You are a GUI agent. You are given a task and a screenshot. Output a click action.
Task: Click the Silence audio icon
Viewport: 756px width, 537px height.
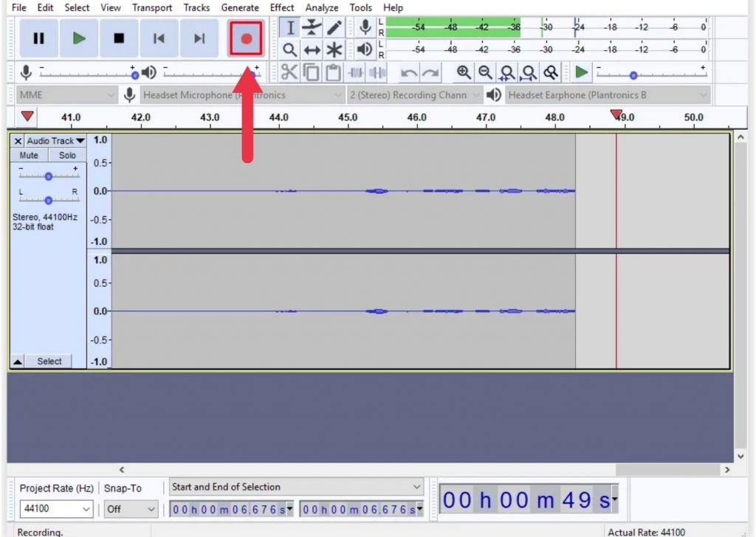click(x=377, y=73)
